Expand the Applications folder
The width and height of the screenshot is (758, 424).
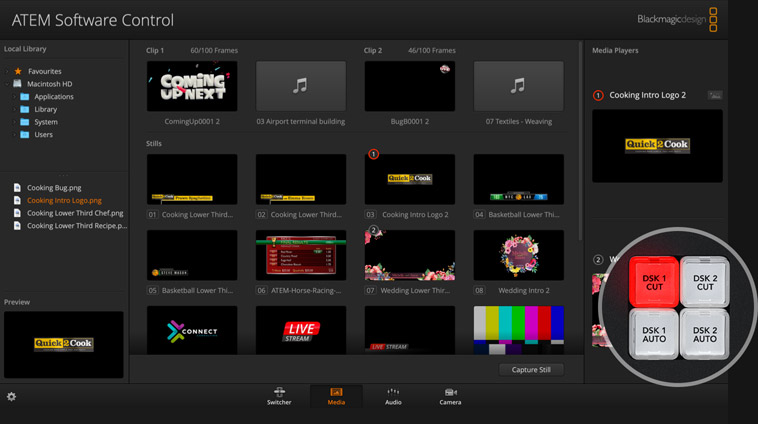point(25,97)
